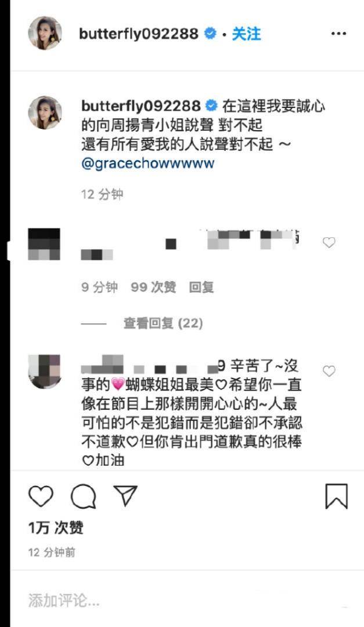
Task: Open the second commenter's pixelated avatar
Action: [x=45, y=371]
